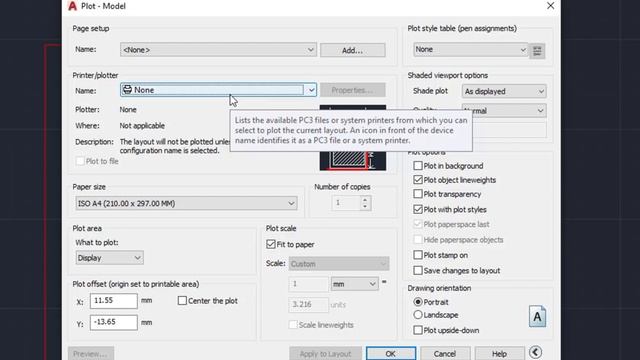Click the X plot offset field

click(x=113, y=301)
